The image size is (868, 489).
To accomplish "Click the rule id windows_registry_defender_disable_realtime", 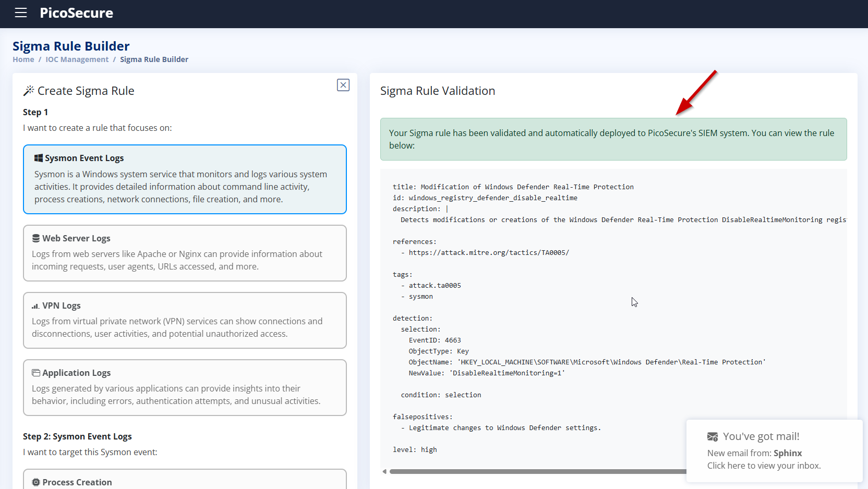I will 493,198.
